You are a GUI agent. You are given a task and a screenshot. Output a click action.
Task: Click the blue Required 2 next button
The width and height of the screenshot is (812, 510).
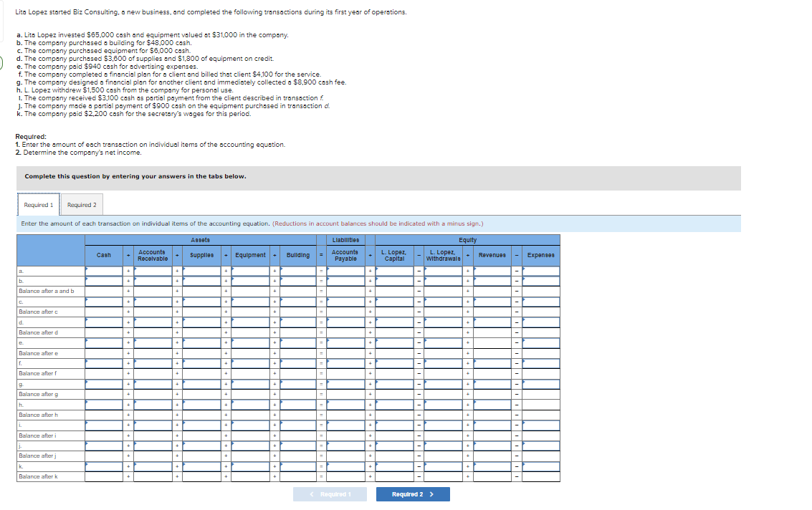pos(413,494)
